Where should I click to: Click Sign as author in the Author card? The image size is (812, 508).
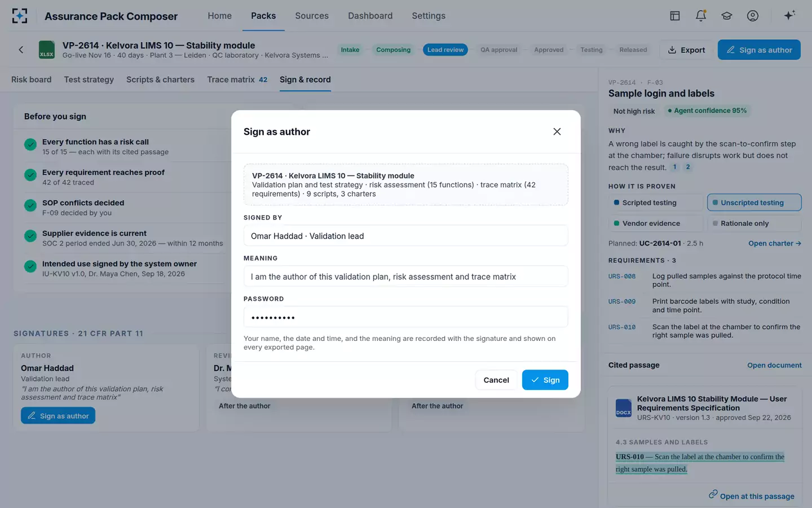58,416
